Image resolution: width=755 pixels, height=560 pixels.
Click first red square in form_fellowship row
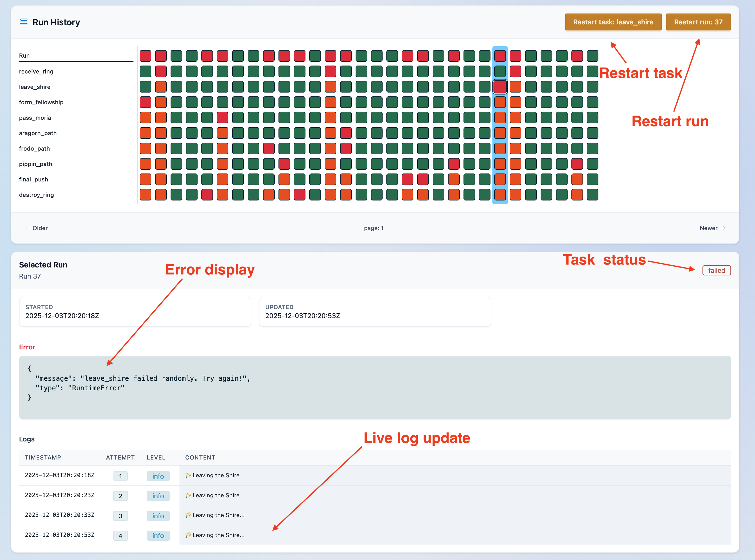tap(145, 102)
